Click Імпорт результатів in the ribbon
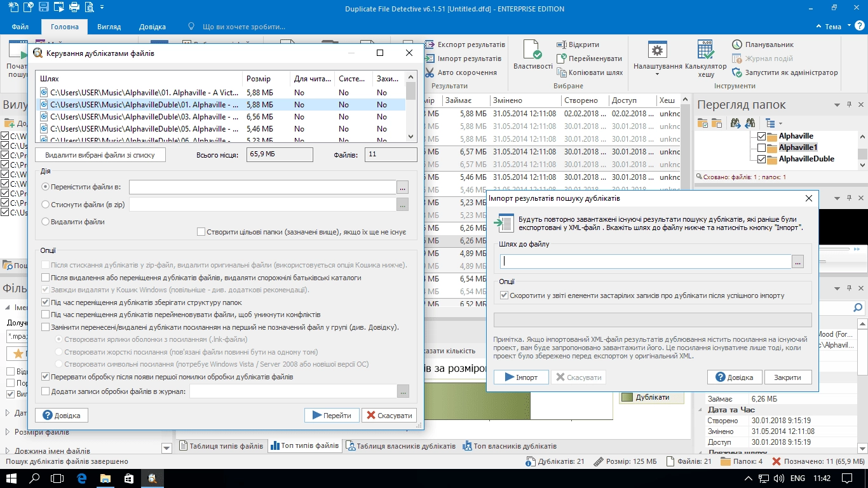This screenshot has width=868, height=488. click(463, 58)
